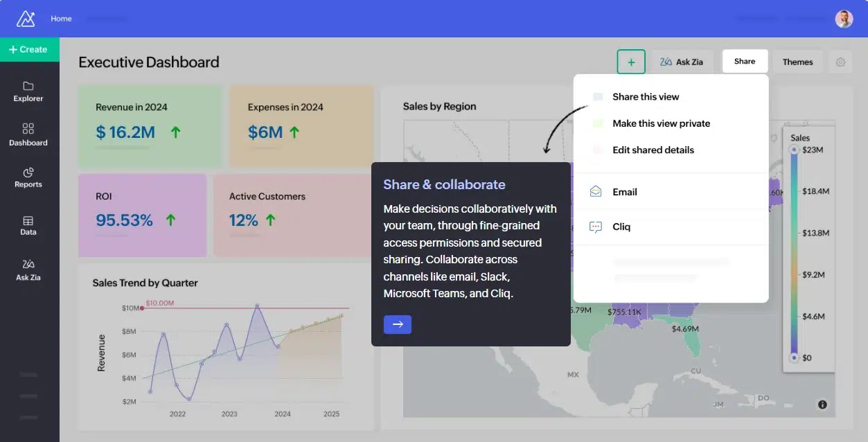Click the map info icon
The image size is (868, 442).
822,405
